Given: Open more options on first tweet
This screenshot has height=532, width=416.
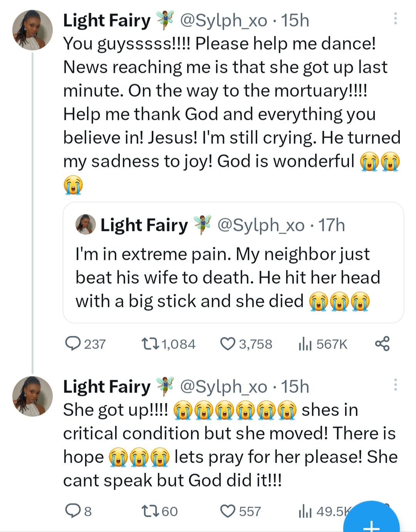Looking at the screenshot, I should pyautogui.click(x=395, y=19).
